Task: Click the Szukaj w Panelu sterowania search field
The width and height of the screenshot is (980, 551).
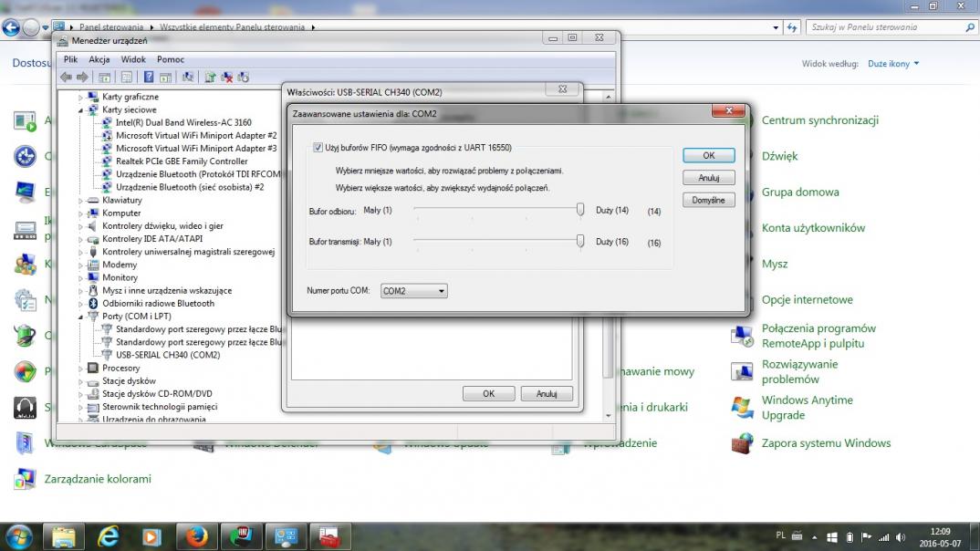Action: coord(890,27)
